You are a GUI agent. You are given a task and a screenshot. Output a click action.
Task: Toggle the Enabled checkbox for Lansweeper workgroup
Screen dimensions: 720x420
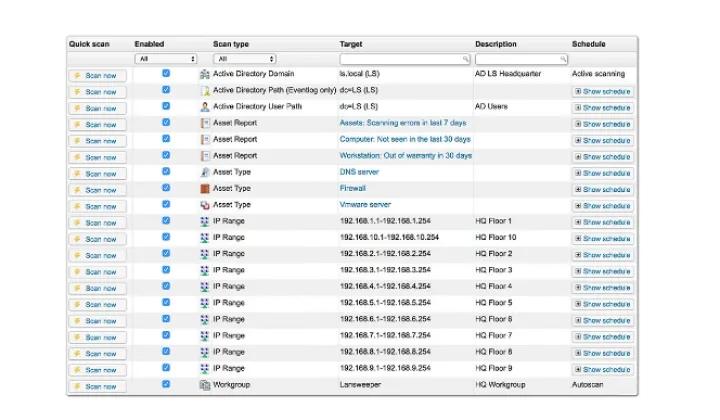tap(166, 384)
